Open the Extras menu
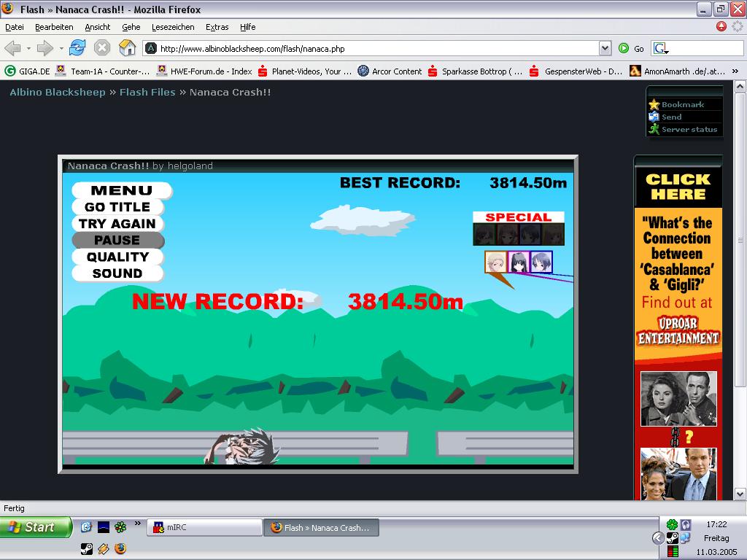Screen dimensions: 747x560 [217, 27]
